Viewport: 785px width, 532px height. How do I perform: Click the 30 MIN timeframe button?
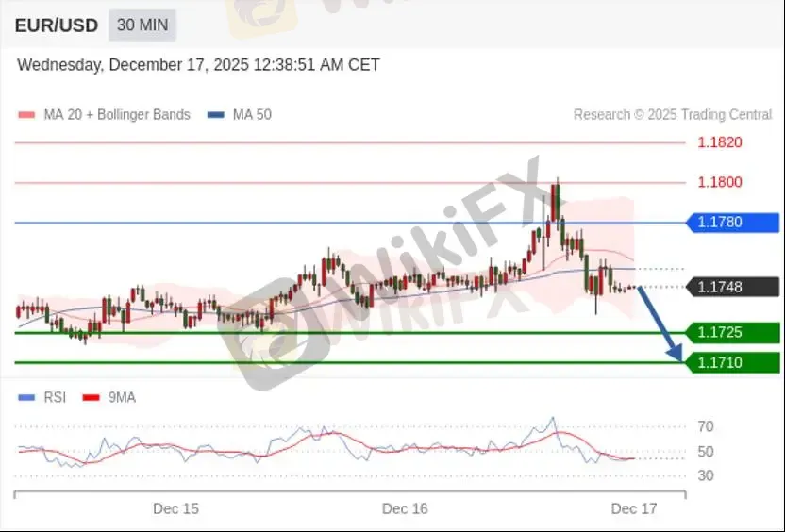(142, 25)
